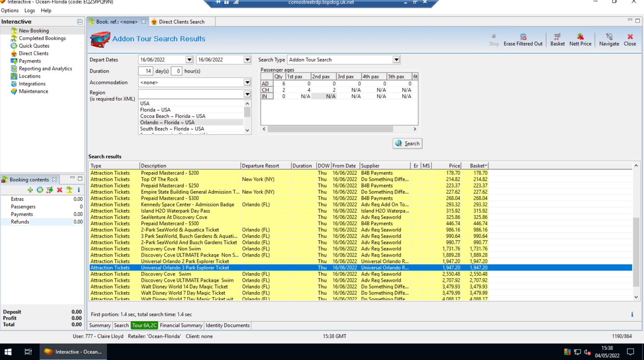Open New Booking in the sidebar

34,31
